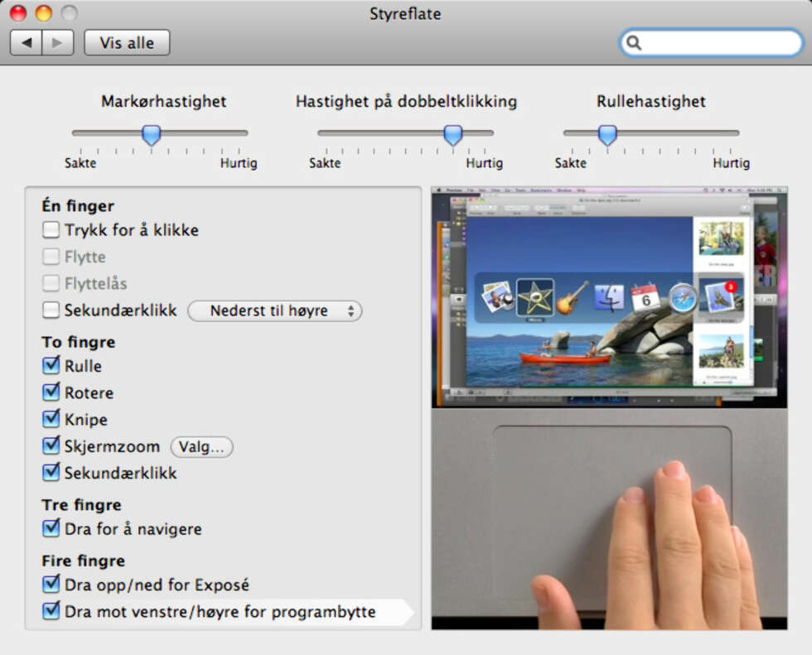The height and width of the screenshot is (655, 812).
Task: Disable the Skjermzoom checkbox
Action: (51, 445)
